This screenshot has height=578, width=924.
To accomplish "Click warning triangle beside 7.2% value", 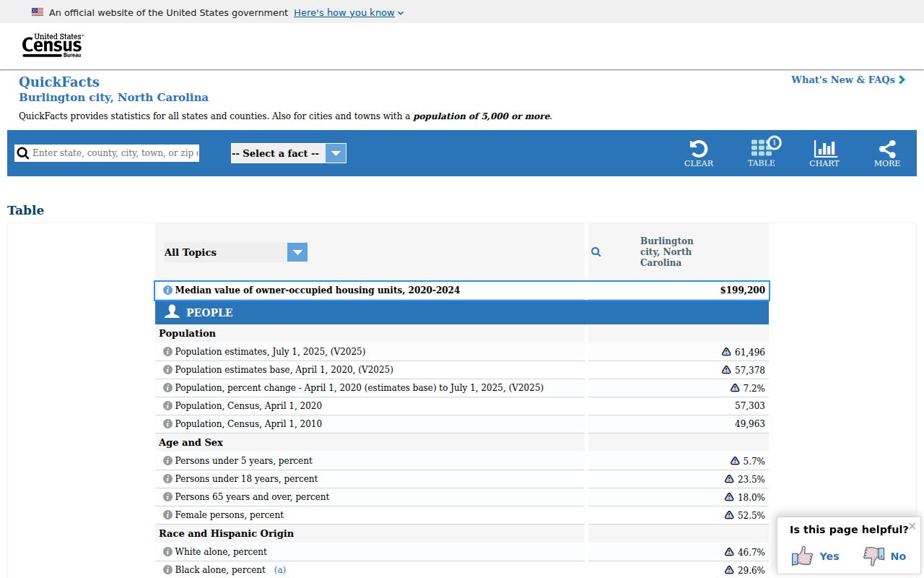I will [x=735, y=388].
